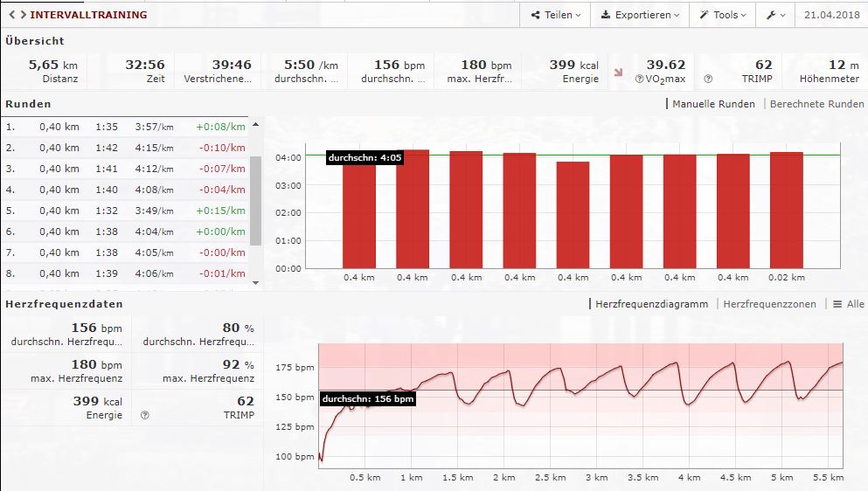Click the wrench settings icon

pyautogui.click(x=775, y=15)
